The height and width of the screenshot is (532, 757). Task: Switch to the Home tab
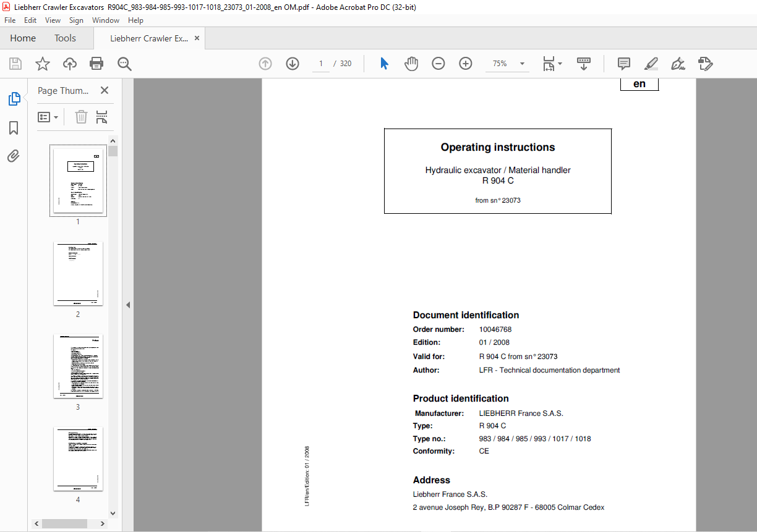click(23, 38)
